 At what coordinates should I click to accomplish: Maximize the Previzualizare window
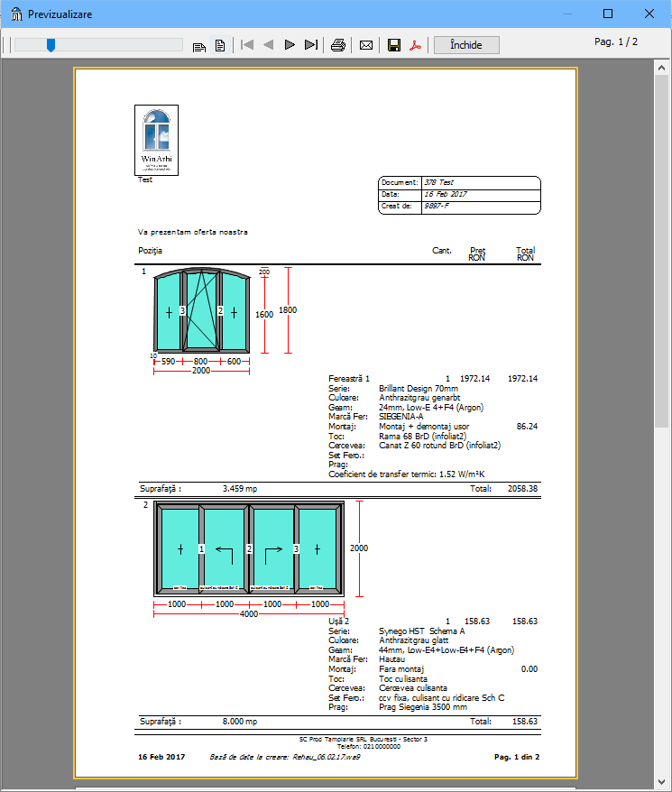pyautogui.click(x=607, y=14)
